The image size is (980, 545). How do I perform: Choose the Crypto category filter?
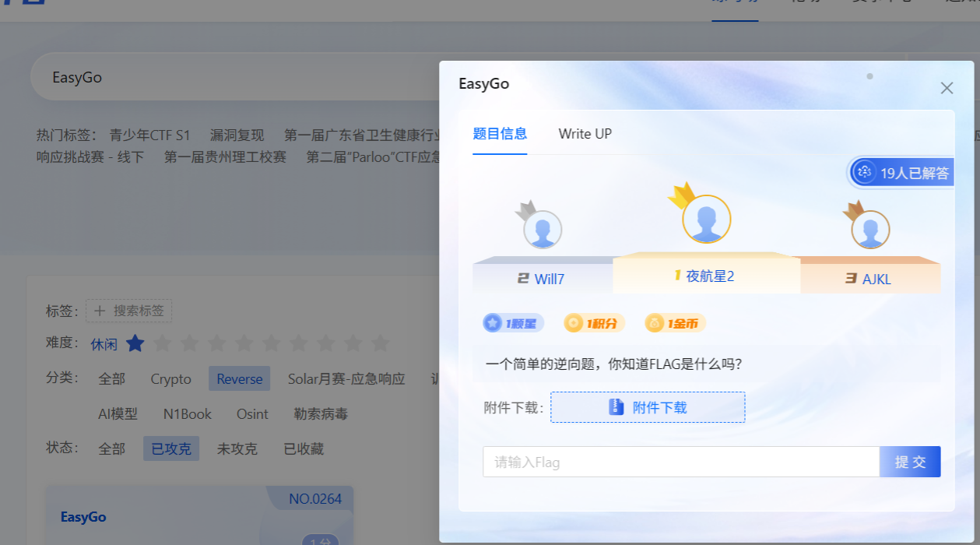[x=170, y=379]
